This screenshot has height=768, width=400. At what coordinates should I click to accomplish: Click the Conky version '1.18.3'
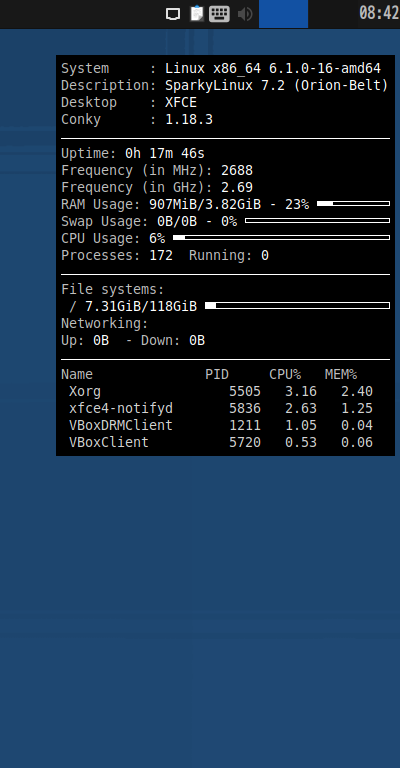(189, 120)
